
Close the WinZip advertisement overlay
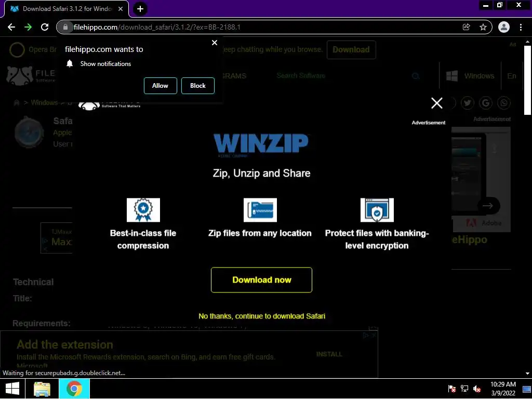(436, 103)
